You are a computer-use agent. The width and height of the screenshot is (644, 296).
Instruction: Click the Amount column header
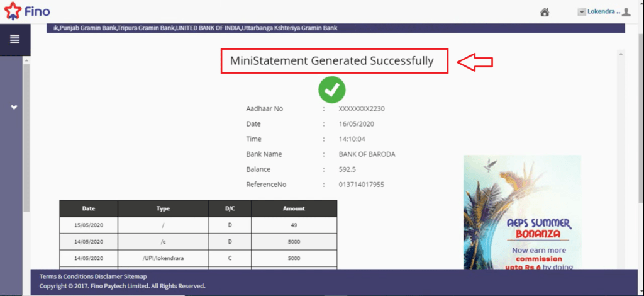pyautogui.click(x=294, y=208)
